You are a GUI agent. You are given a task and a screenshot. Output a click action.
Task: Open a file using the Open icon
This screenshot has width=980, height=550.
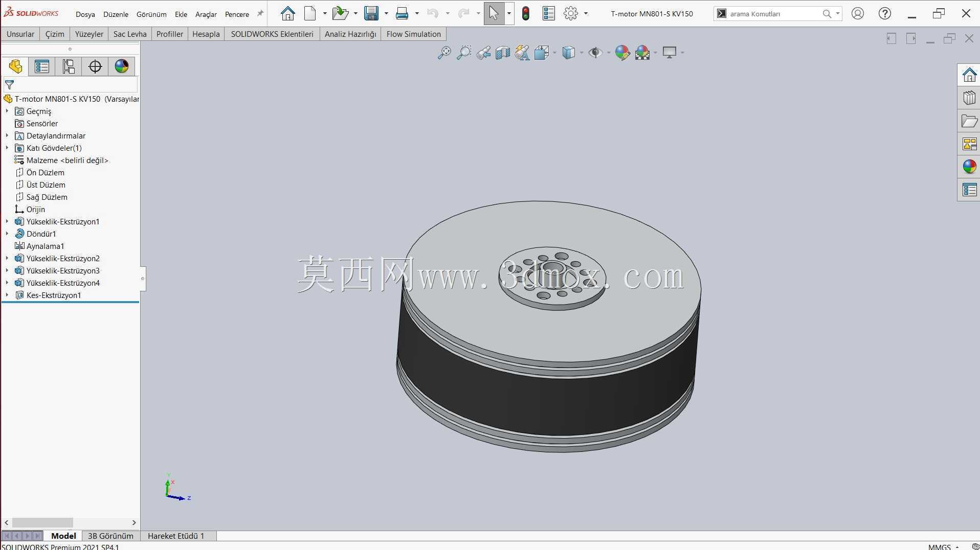coord(340,13)
